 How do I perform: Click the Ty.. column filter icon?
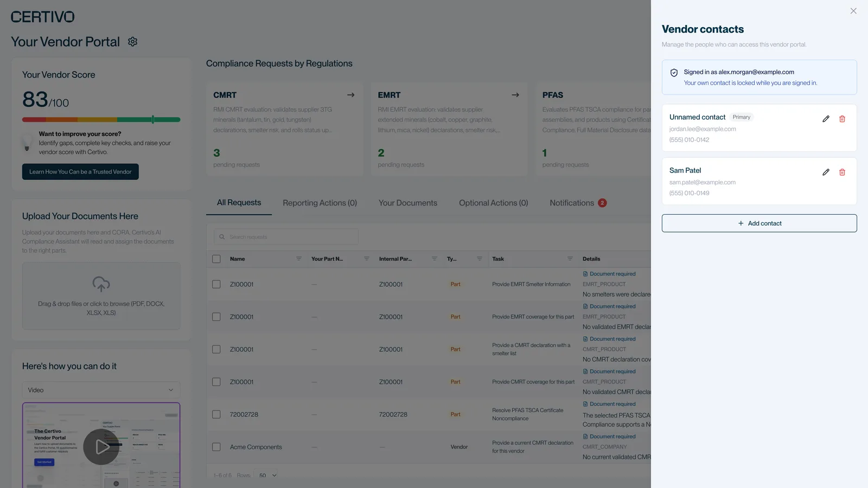[479, 259]
